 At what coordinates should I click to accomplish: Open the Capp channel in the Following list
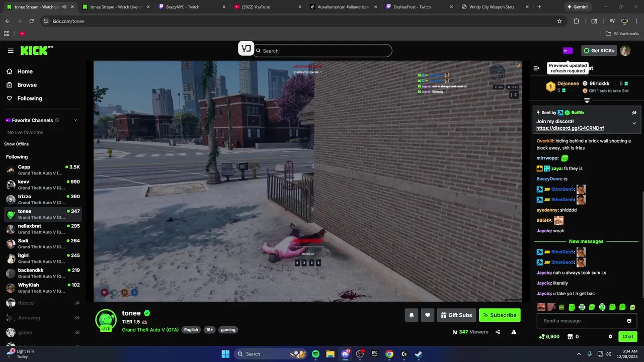43,170
